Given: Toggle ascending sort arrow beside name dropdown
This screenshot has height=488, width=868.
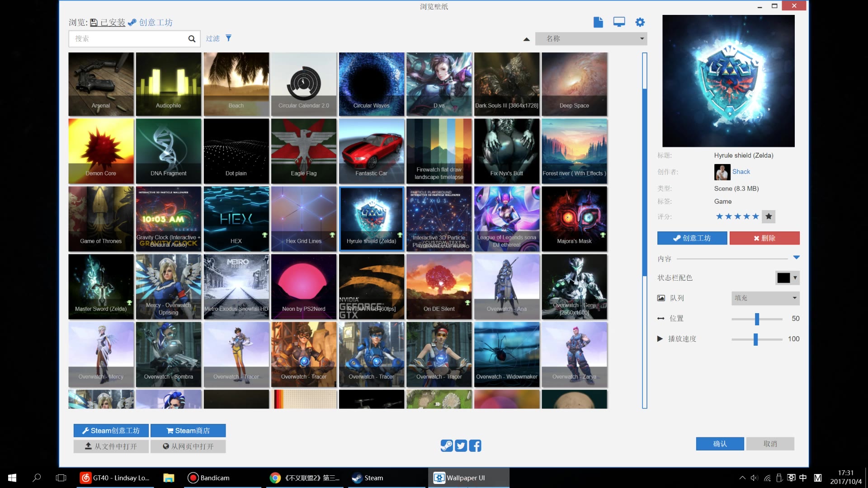Looking at the screenshot, I should [526, 39].
